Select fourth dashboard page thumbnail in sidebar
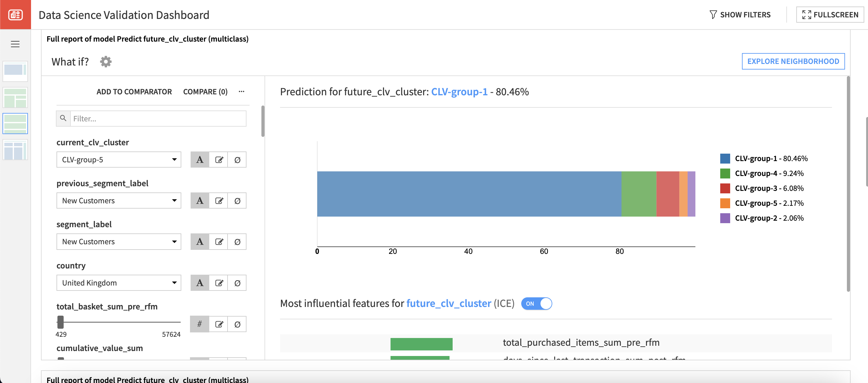 coord(15,150)
